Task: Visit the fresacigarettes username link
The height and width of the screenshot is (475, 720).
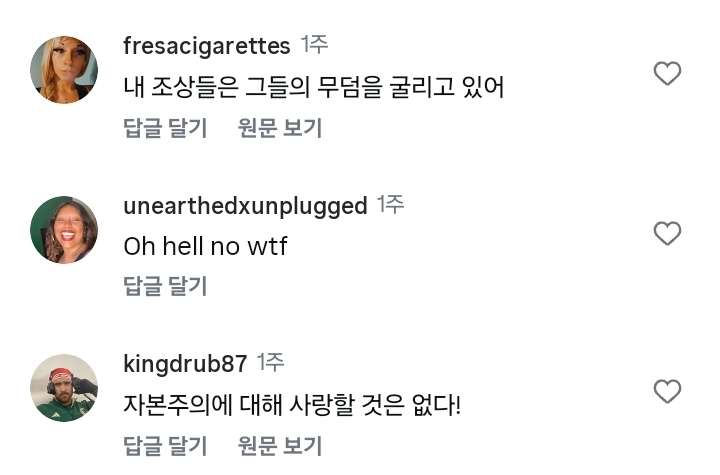Action: [x=206, y=46]
